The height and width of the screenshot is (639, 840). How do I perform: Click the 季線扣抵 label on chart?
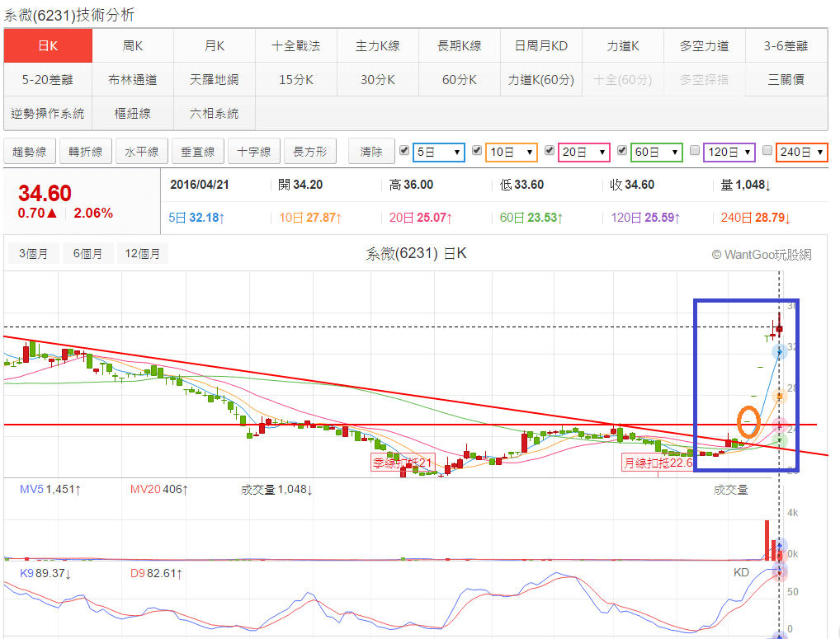click(402, 463)
